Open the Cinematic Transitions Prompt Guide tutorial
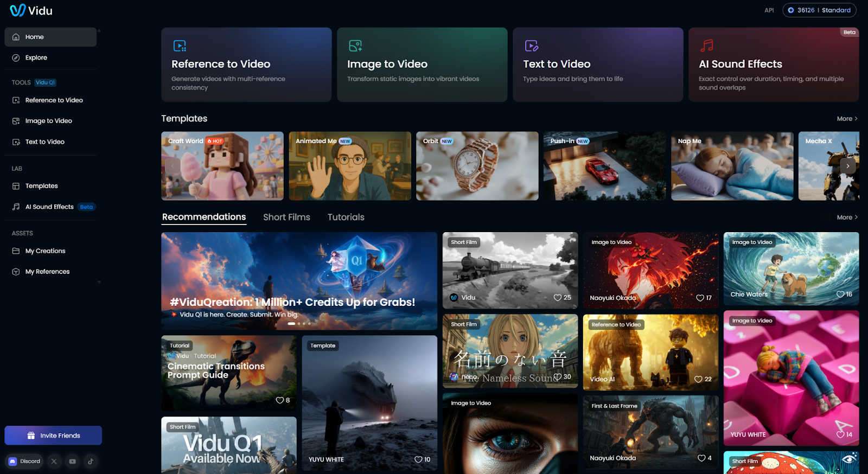The height and width of the screenshot is (474, 868). click(x=229, y=373)
